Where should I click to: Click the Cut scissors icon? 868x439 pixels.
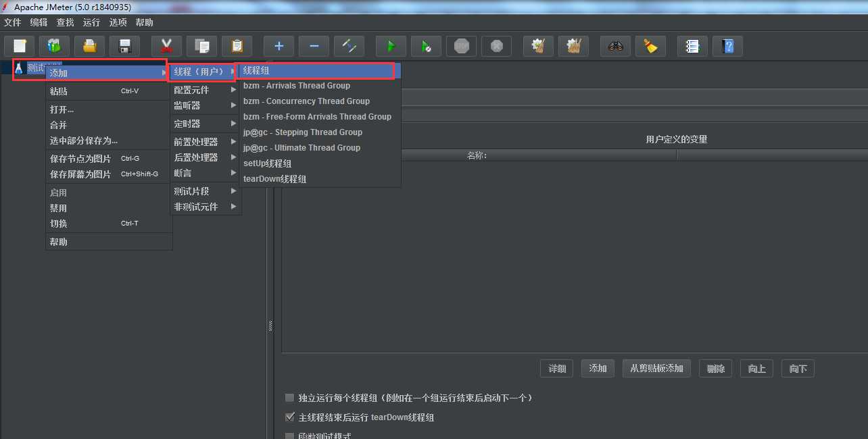coord(166,46)
